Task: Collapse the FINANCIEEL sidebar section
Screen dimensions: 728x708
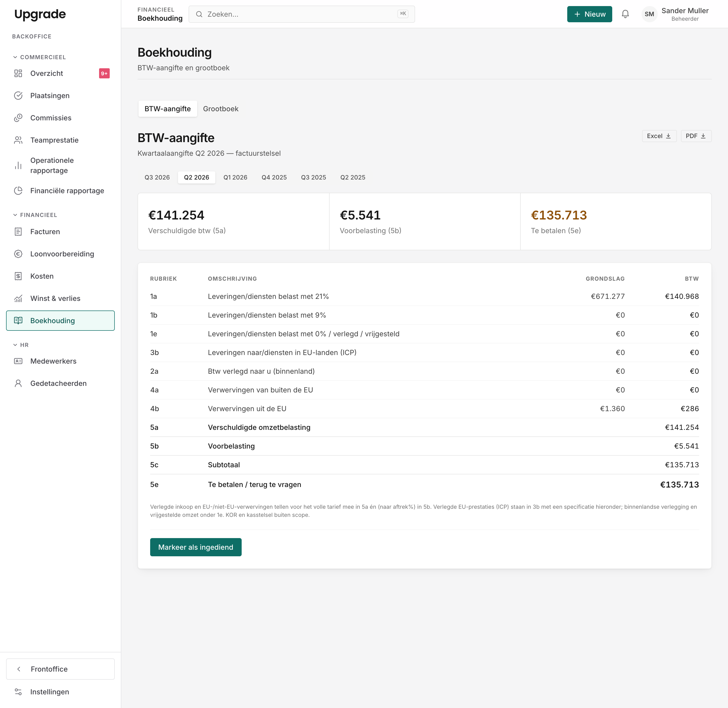Action: pyautogui.click(x=35, y=215)
